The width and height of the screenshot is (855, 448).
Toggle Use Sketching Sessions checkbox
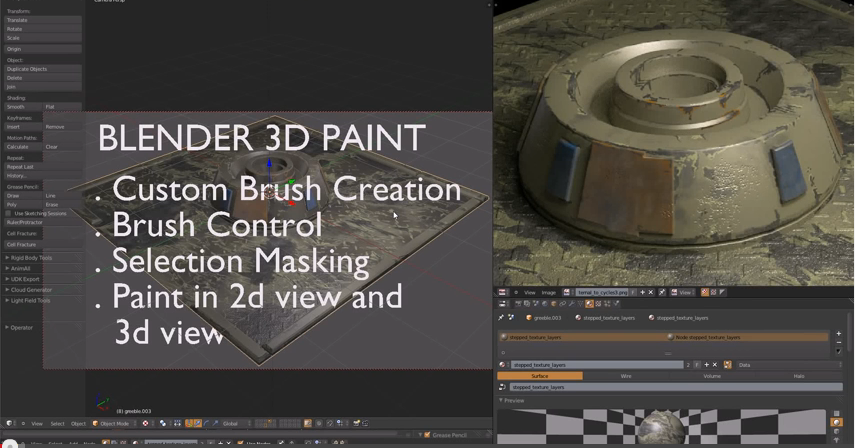(x=8, y=213)
